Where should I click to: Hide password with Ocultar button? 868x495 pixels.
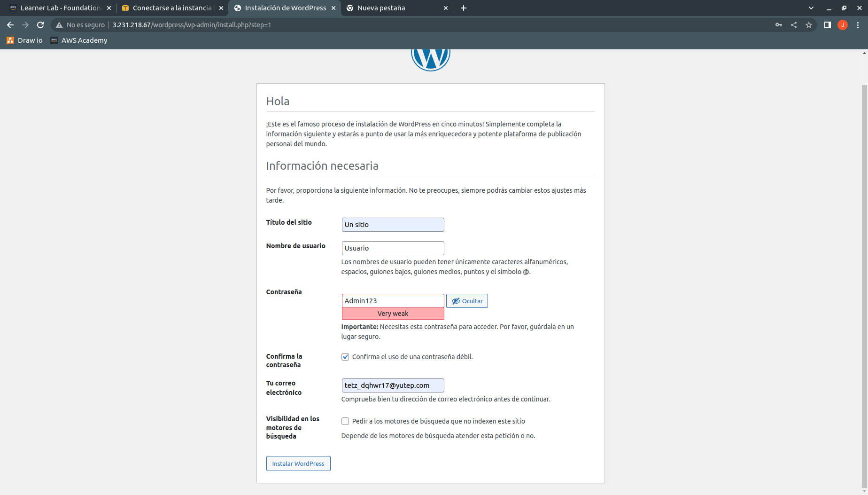click(467, 301)
